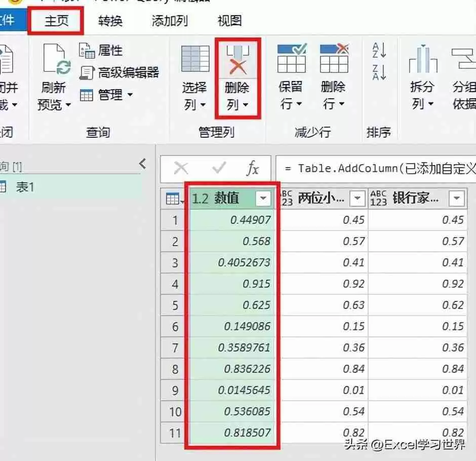Open the filter dropdown on 数值 column

click(x=263, y=198)
